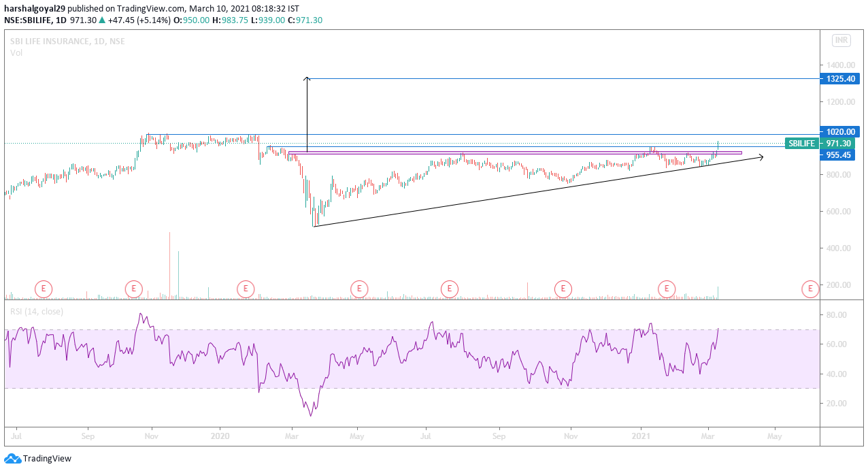Click the 1400.00 price axis label
Viewport: 868px width, 471px height.
click(841, 65)
